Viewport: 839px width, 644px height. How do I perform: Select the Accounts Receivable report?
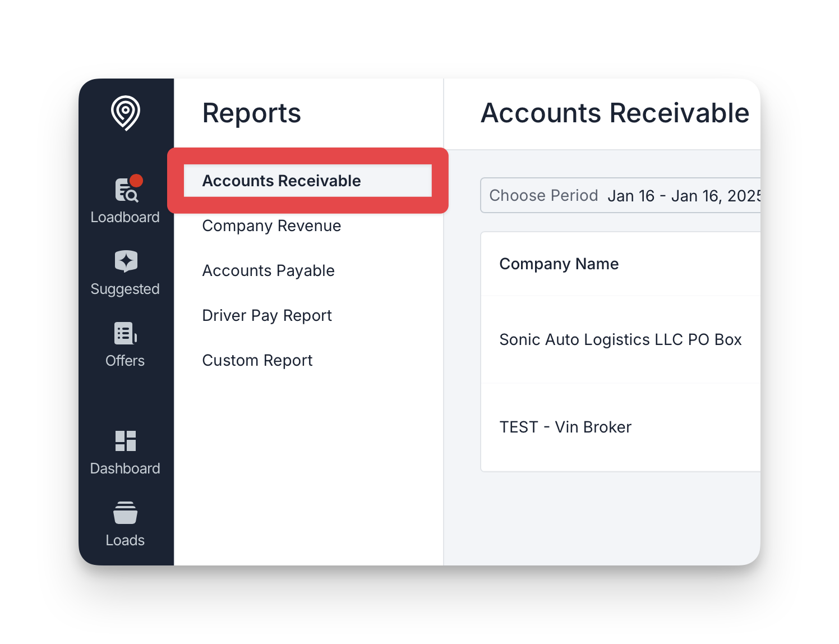click(x=308, y=181)
